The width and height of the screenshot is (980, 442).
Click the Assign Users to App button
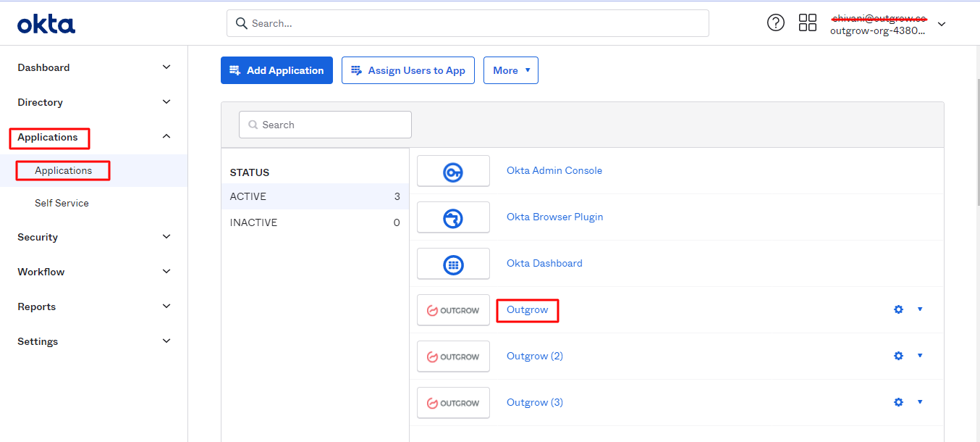pos(408,70)
